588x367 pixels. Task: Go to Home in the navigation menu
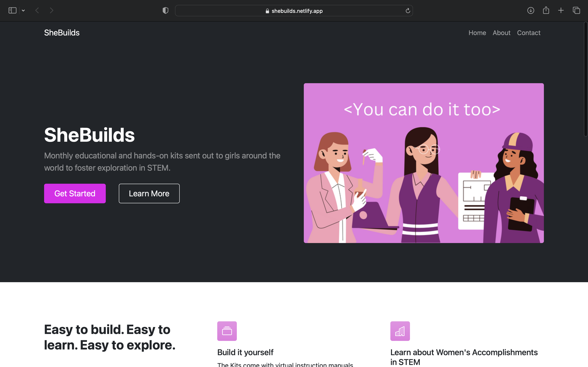(x=477, y=33)
